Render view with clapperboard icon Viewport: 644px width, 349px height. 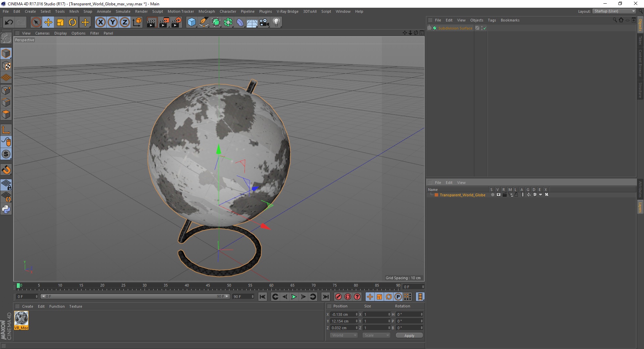pyautogui.click(x=152, y=22)
